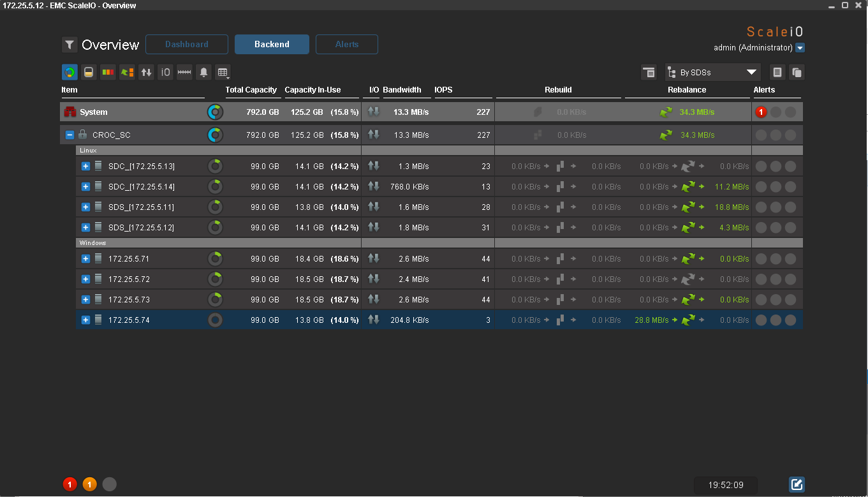868x497 pixels.
Task: Expand the SDC_[172.25.5.13] row
Action: 85,167
